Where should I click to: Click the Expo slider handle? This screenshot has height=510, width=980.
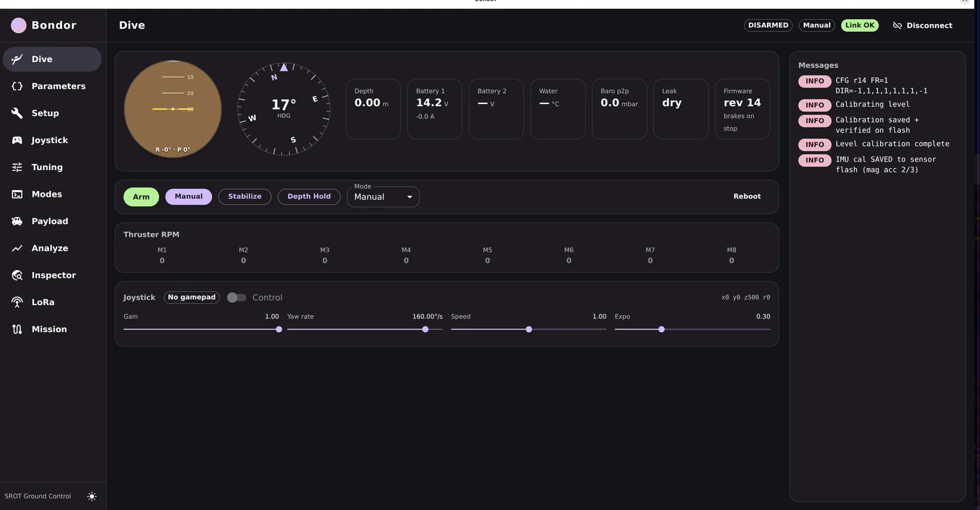coord(662,330)
